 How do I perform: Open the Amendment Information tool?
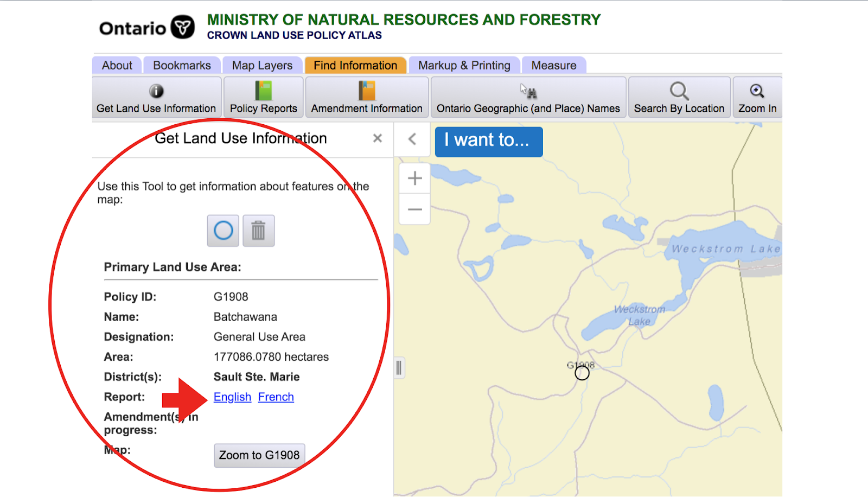[367, 97]
